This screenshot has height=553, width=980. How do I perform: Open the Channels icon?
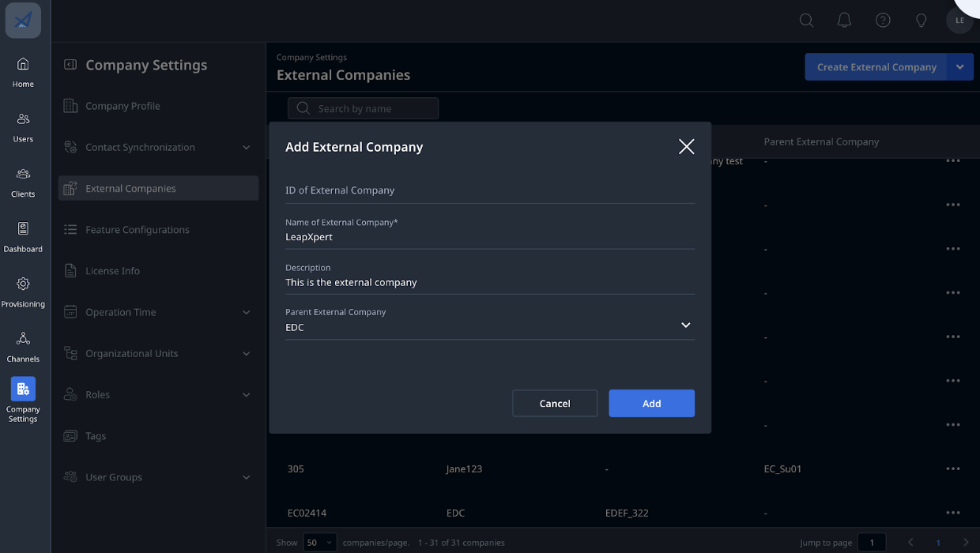pyautogui.click(x=23, y=338)
